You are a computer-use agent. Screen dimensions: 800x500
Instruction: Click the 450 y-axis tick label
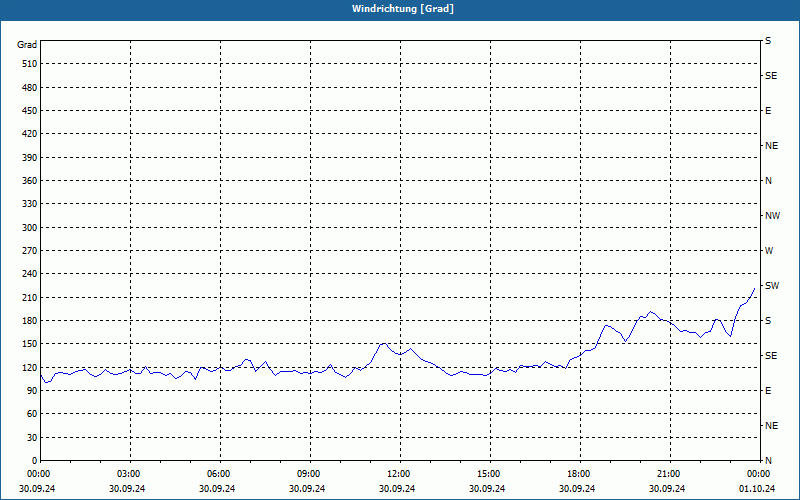[x=30, y=111]
